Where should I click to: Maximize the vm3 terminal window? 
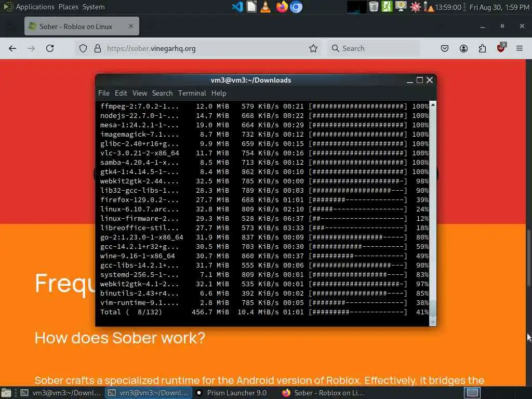(420, 80)
